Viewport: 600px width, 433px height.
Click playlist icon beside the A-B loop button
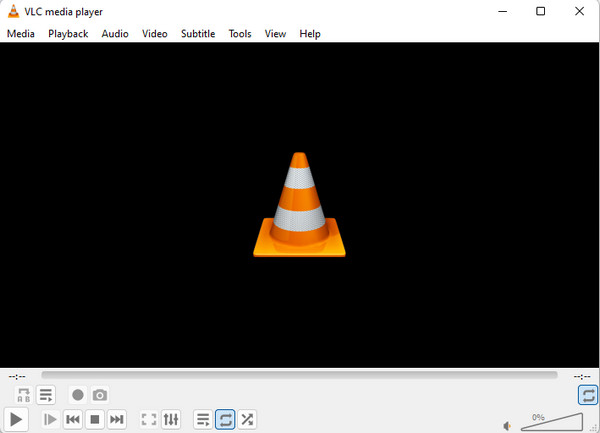click(x=46, y=395)
